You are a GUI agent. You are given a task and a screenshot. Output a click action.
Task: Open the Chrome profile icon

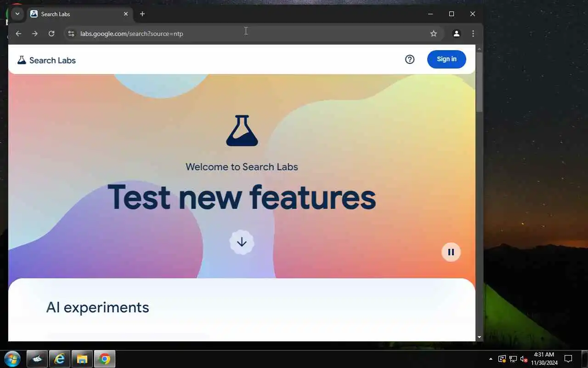[x=457, y=34]
